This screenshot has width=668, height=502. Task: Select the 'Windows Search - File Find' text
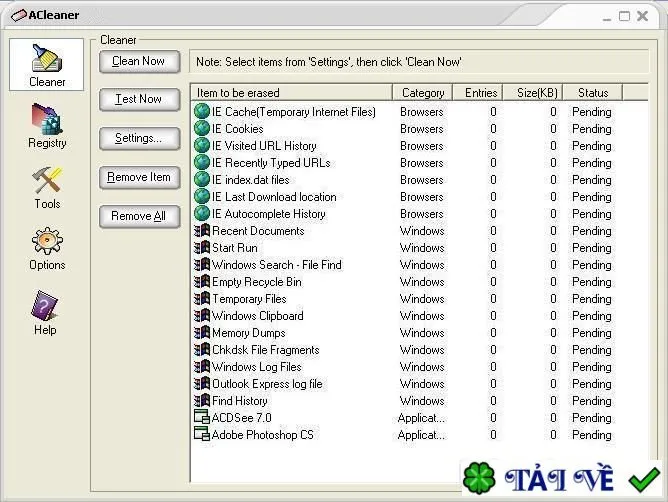click(277, 265)
